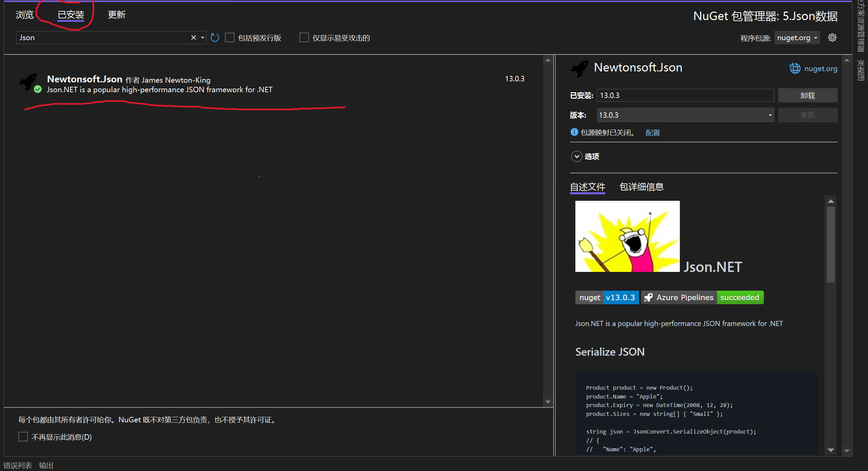
Task: Click details pane scrollbar down arrow
Action: pos(847,451)
